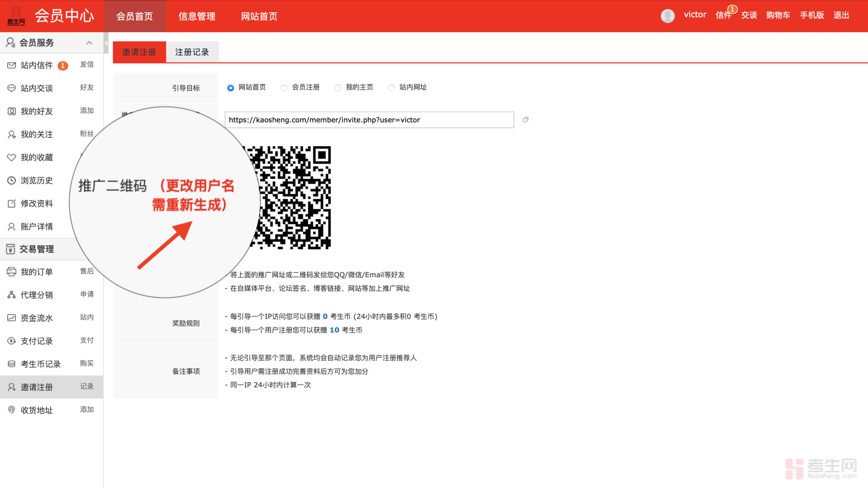This screenshot has width=868, height=488.
Task: Click the chat bubble icon for 站内交谈
Action: tap(11, 88)
